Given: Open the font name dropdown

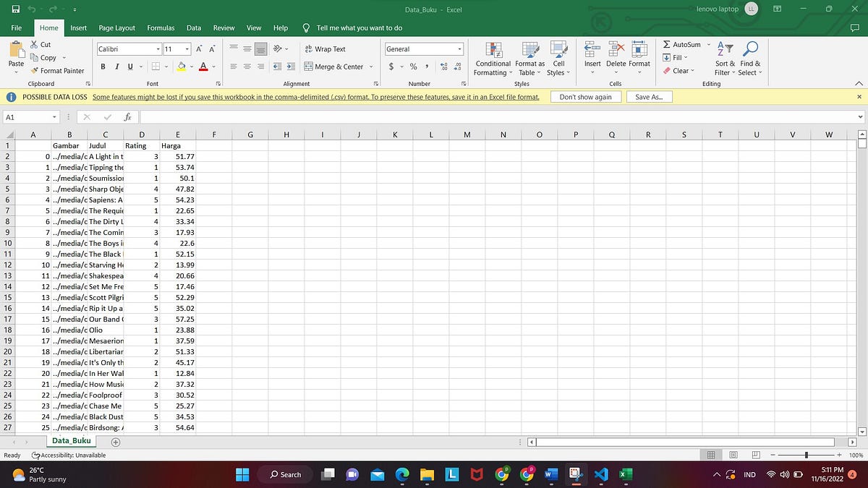Looking at the screenshot, I should [158, 48].
